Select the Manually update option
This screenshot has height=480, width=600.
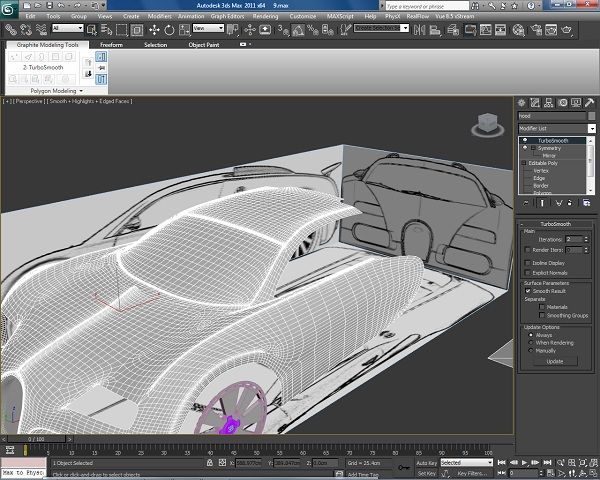click(x=531, y=350)
